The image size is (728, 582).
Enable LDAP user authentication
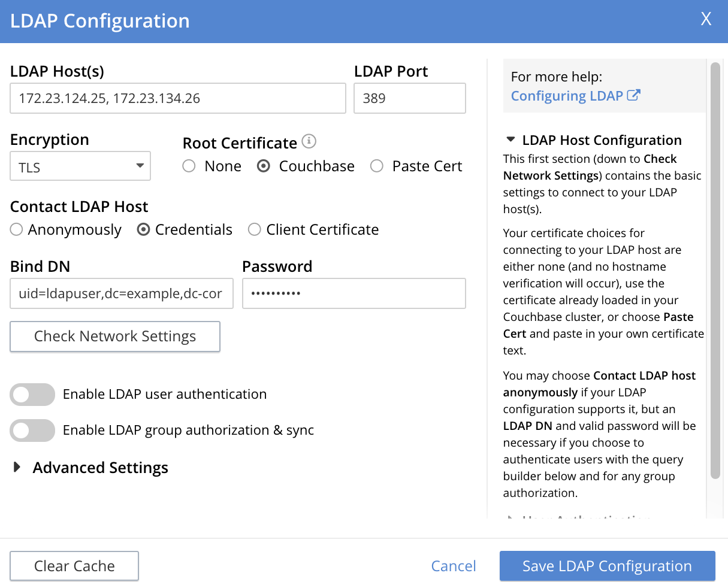point(32,395)
